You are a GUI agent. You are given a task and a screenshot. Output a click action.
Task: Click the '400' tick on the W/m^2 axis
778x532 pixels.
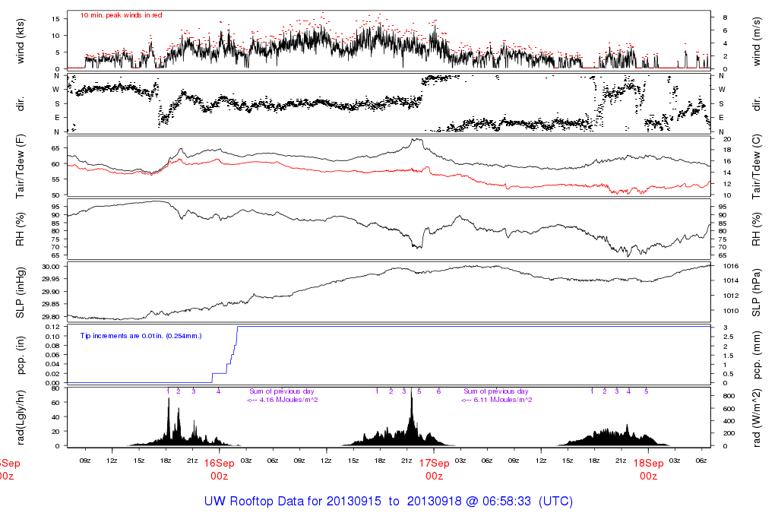point(729,421)
